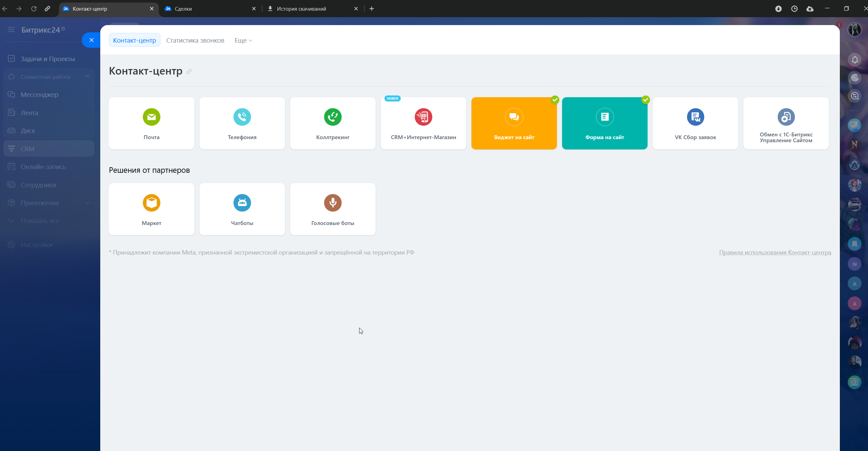
Task: Open the green notes chat icon
Action: [x=855, y=382]
